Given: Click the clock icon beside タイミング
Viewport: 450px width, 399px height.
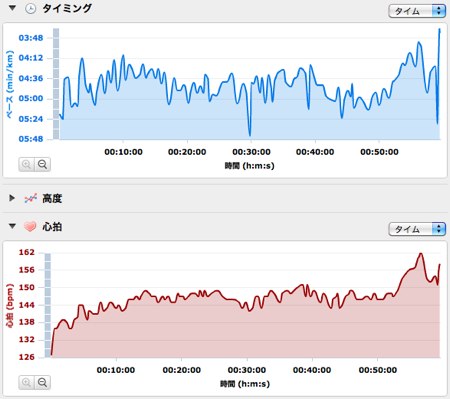Looking at the screenshot, I should [x=30, y=8].
